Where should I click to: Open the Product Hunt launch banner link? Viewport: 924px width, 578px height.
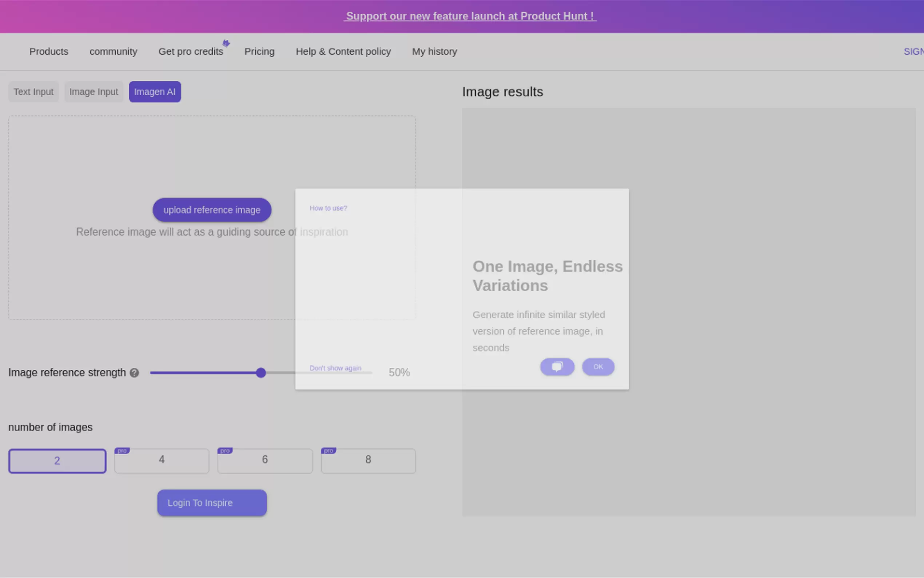(x=469, y=16)
